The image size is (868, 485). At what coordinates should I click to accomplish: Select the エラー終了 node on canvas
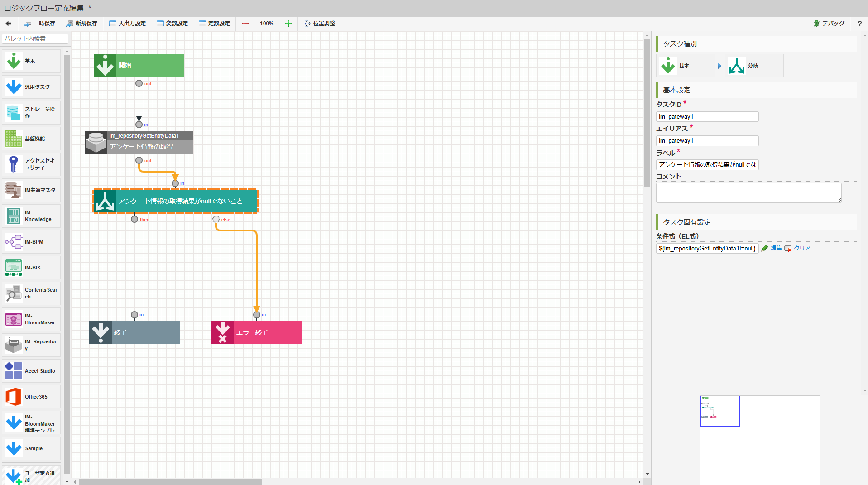tap(257, 332)
